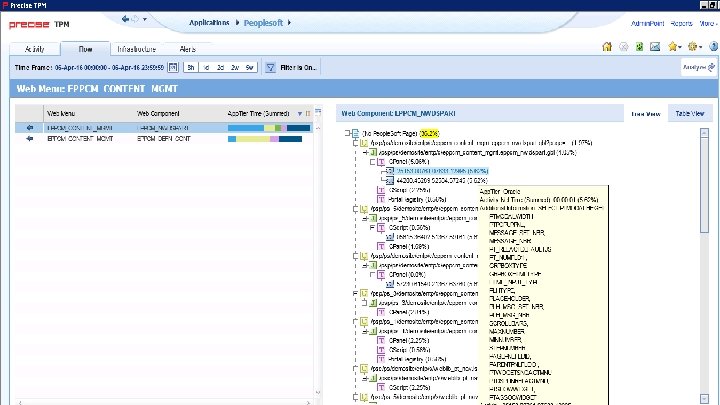Click the page icon of 'No PeopleSoft Page'
This screenshot has width=720, height=405.
[355, 133]
